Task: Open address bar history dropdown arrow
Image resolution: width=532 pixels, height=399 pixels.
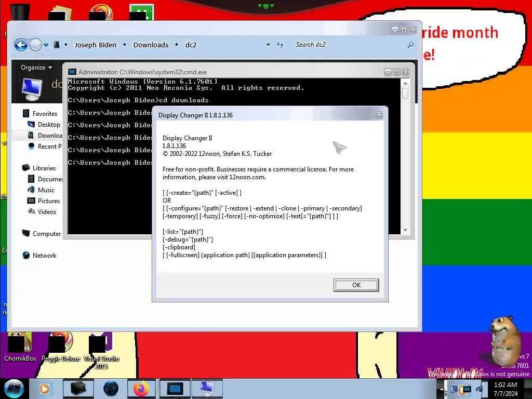Action: click(x=268, y=45)
